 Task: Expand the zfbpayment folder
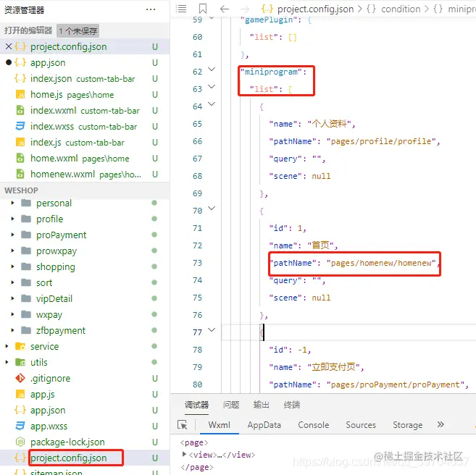pyautogui.click(x=12, y=330)
